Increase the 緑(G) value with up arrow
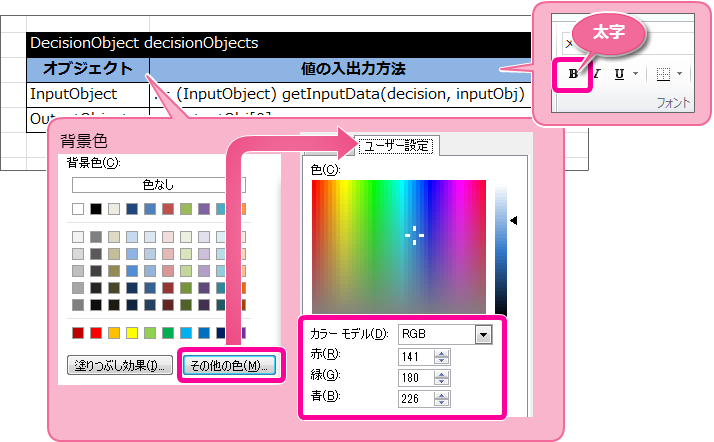The width and height of the screenshot is (714, 442). click(441, 374)
